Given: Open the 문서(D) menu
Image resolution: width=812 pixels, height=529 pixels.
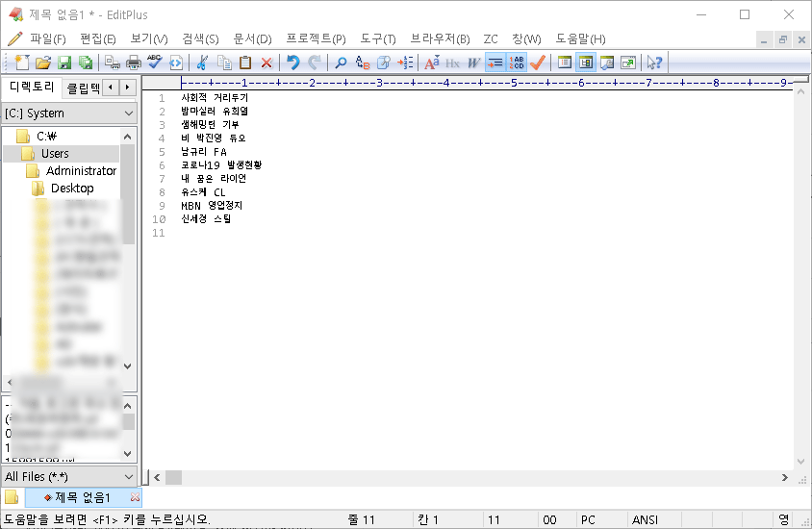Looking at the screenshot, I should click(252, 38).
